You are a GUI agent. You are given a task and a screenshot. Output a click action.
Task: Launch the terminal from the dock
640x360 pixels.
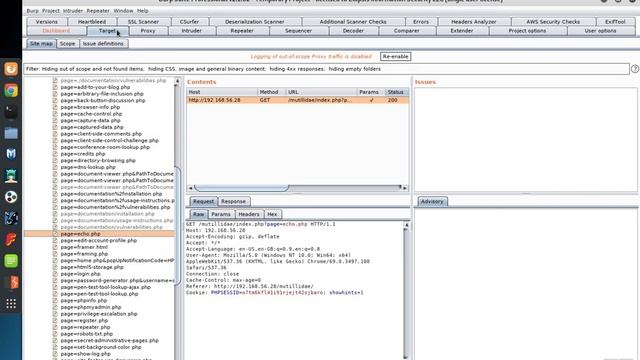point(11,111)
